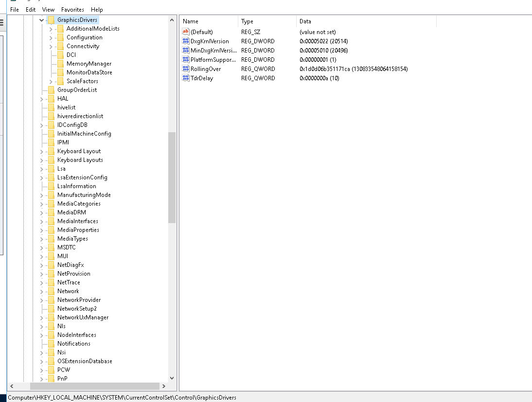This screenshot has height=402, width=532.
Task: Expand the AdditionalModeLists key
Action: [x=51, y=29]
